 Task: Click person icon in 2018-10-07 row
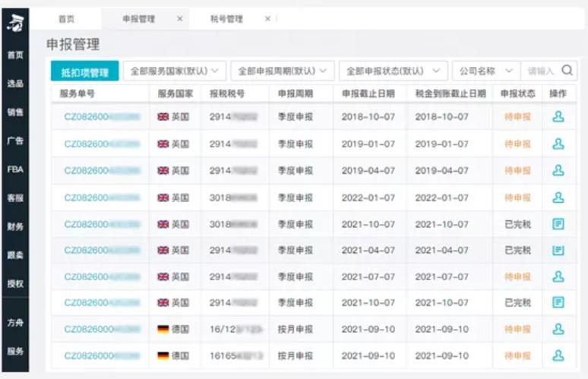point(558,117)
